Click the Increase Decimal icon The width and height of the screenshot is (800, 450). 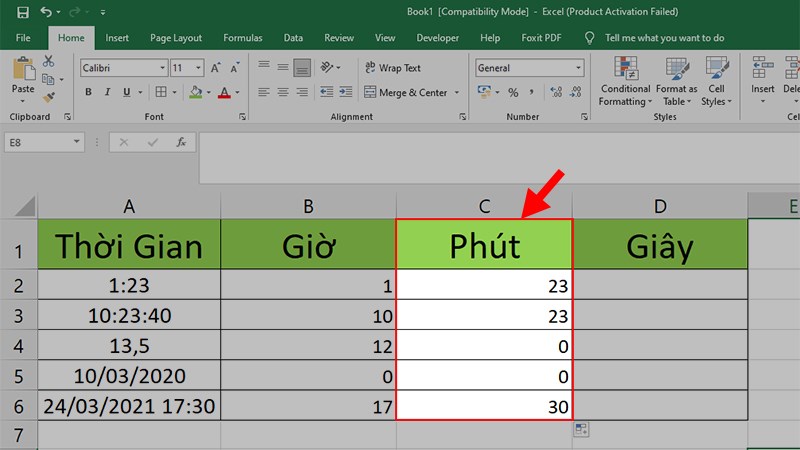click(x=556, y=92)
